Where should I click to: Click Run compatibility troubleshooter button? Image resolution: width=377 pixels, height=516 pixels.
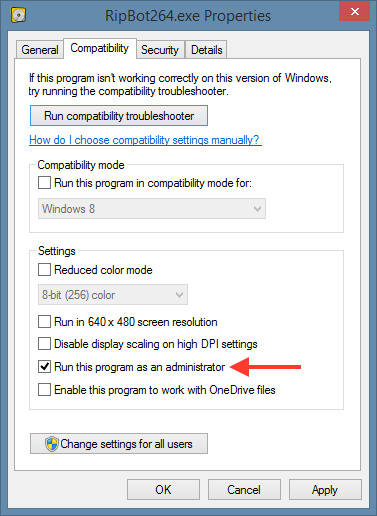(119, 116)
